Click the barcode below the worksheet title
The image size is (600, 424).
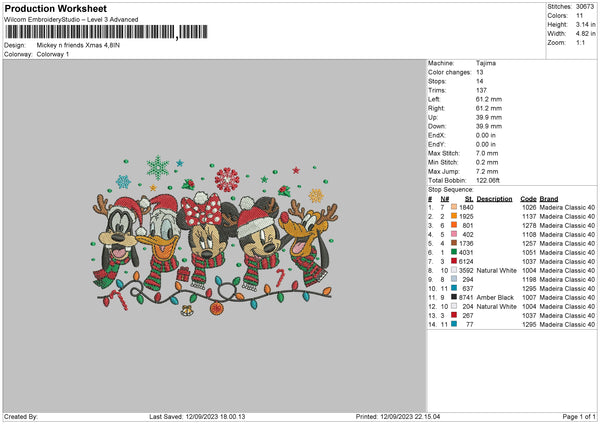point(106,32)
